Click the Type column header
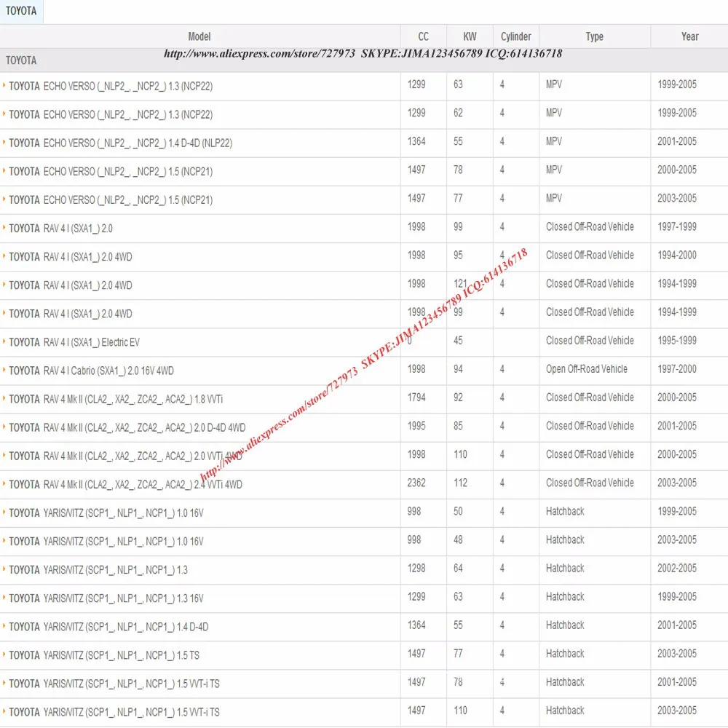The width and height of the screenshot is (728, 728). pyautogui.click(x=595, y=36)
